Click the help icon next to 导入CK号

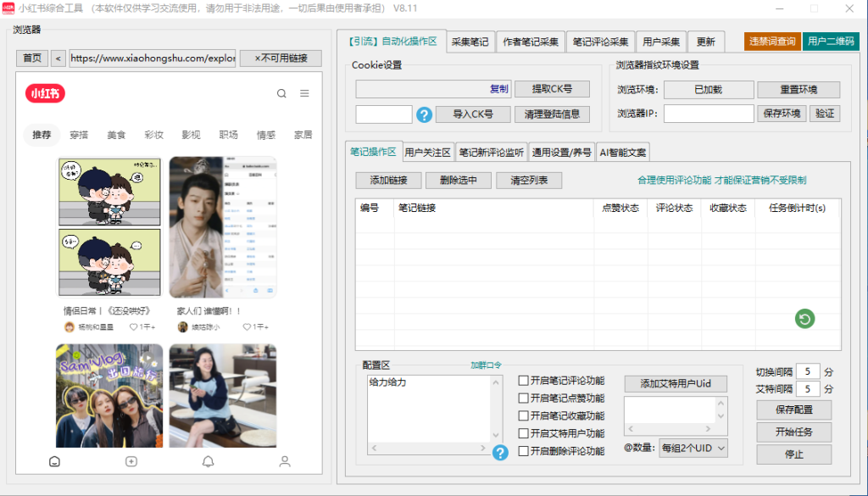pos(423,114)
